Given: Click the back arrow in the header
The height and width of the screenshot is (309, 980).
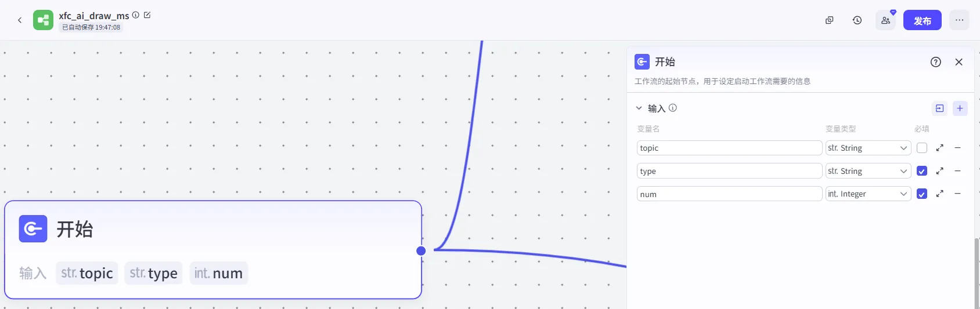Looking at the screenshot, I should click(x=20, y=20).
